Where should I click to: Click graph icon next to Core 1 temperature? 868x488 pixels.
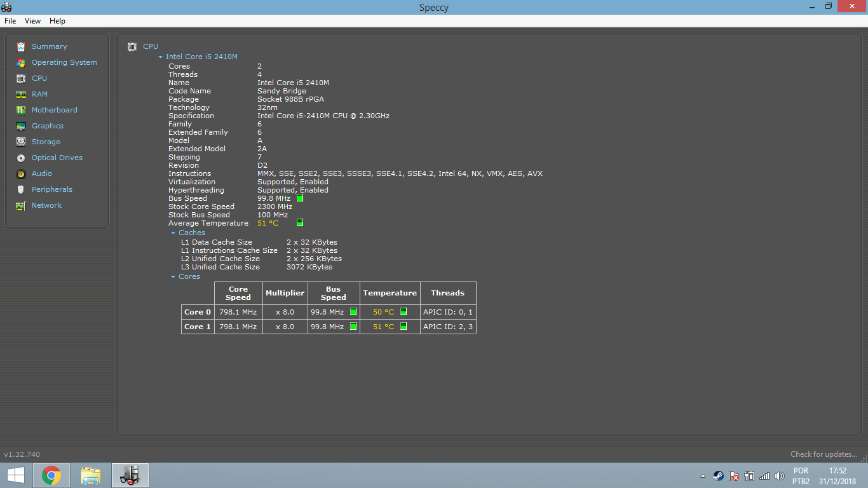(x=403, y=327)
